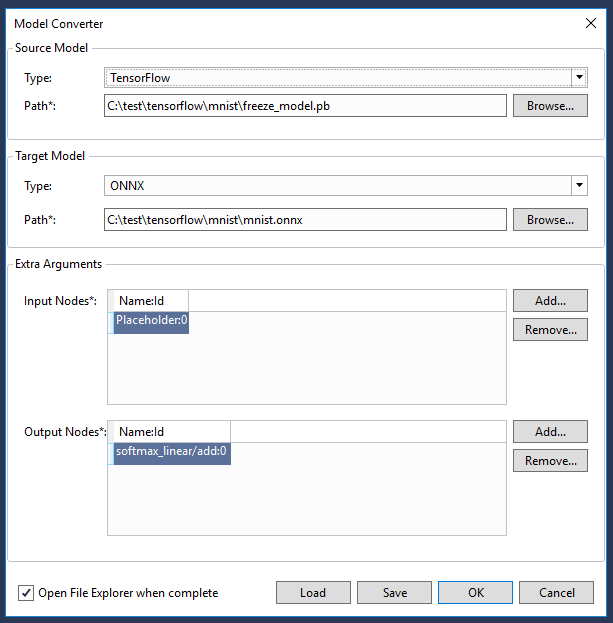Load a saved converter configuration
613x623 pixels.
(x=313, y=593)
